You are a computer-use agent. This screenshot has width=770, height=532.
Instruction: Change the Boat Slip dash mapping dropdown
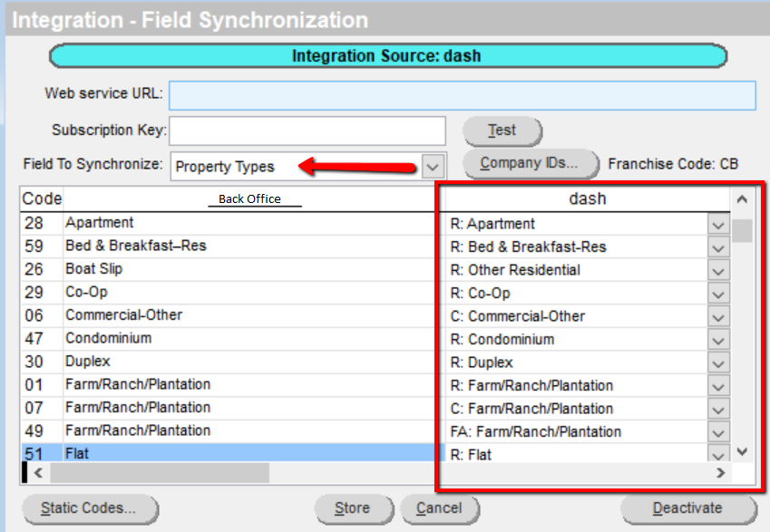pyautogui.click(x=717, y=270)
